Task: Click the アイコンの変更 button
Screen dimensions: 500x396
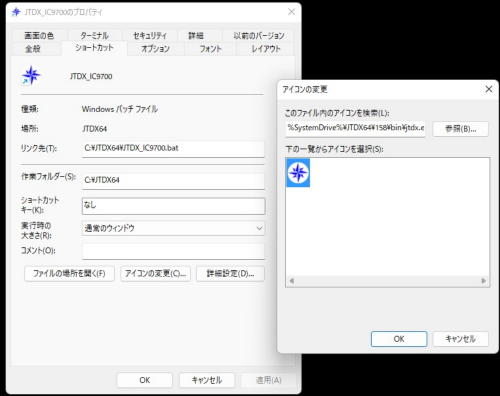Action: tap(155, 274)
